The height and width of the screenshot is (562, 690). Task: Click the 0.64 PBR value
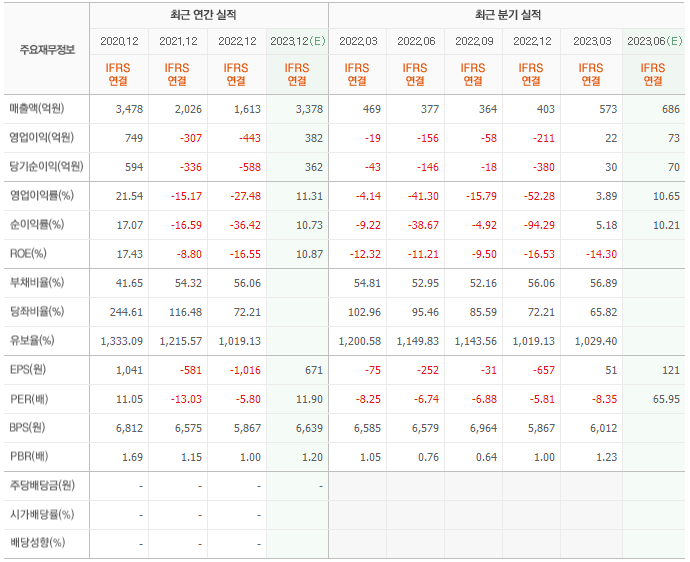click(x=486, y=457)
